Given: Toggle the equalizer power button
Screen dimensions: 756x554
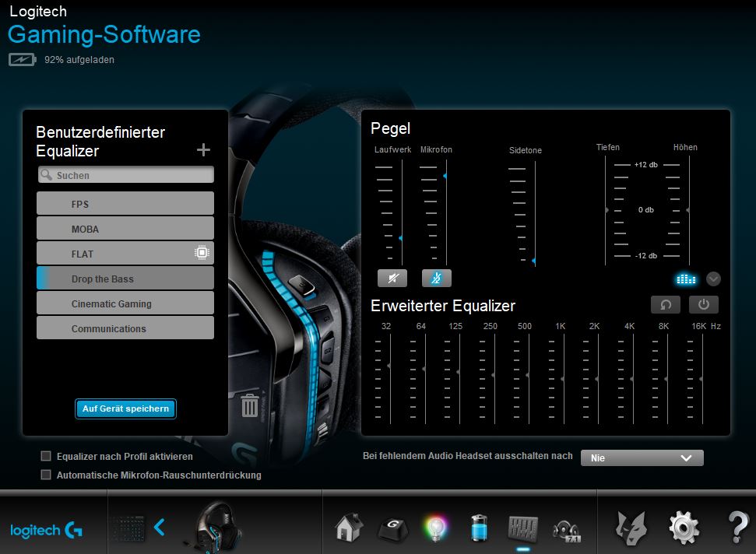Looking at the screenshot, I should click(704, 304).
